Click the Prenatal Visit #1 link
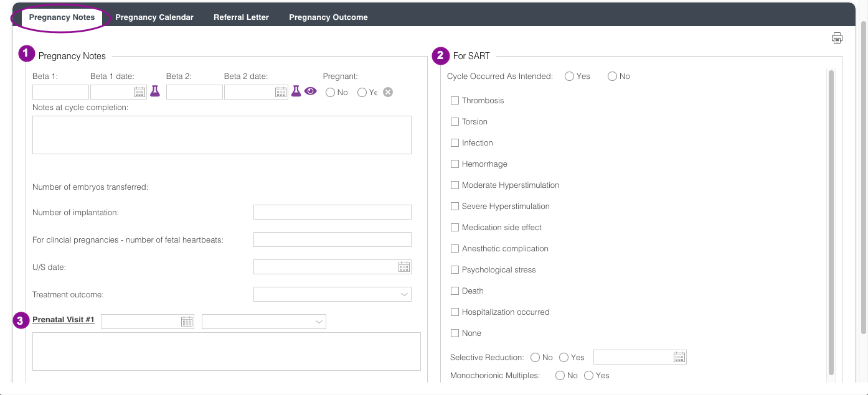Image resolution: width=868 pixels, height=395 pixels. [x=64, y=320]
